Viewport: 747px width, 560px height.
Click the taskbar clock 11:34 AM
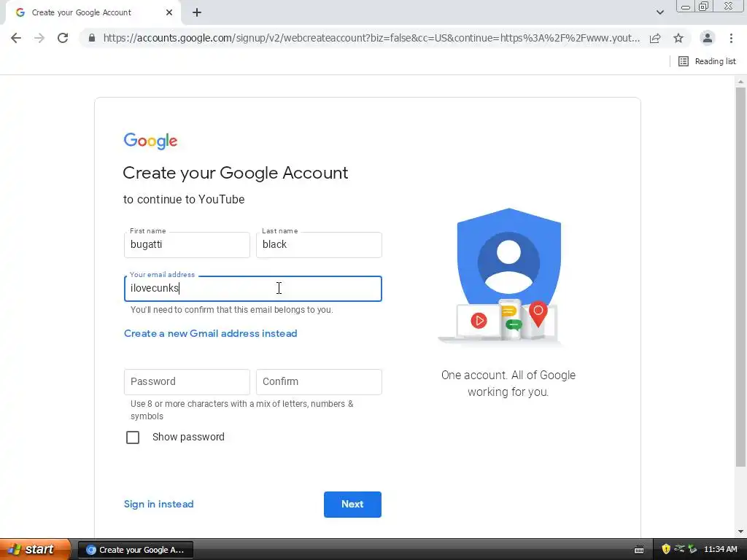[720, 549]
